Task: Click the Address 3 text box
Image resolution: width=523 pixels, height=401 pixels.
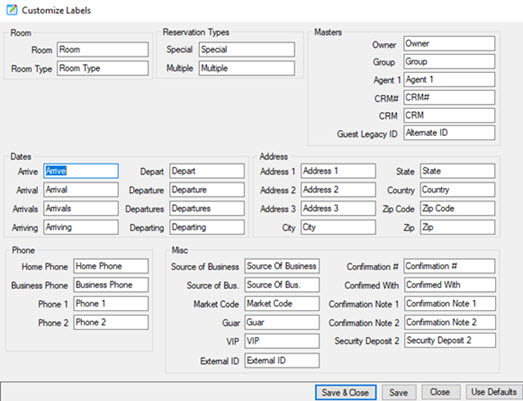Action: (x=338, y=209)
